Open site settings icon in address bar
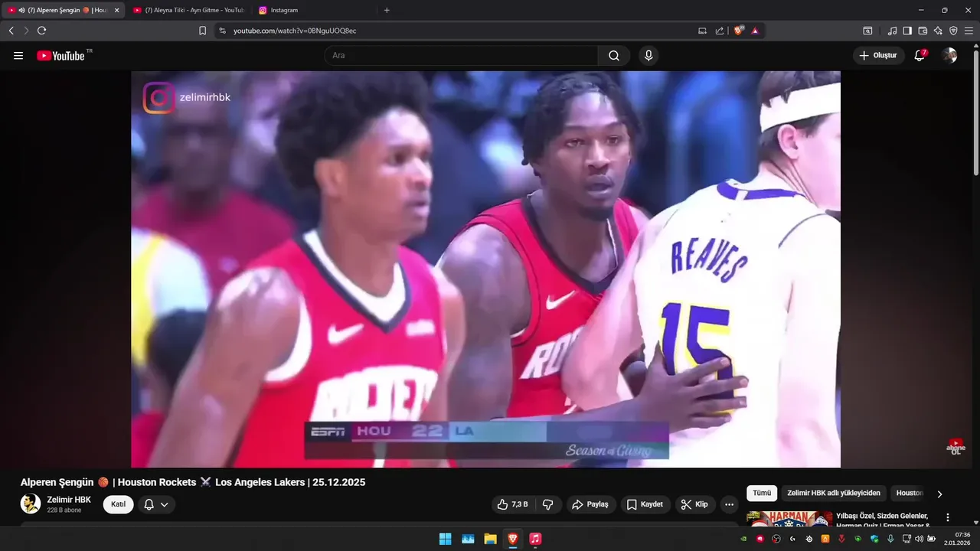 click(222, 31)
